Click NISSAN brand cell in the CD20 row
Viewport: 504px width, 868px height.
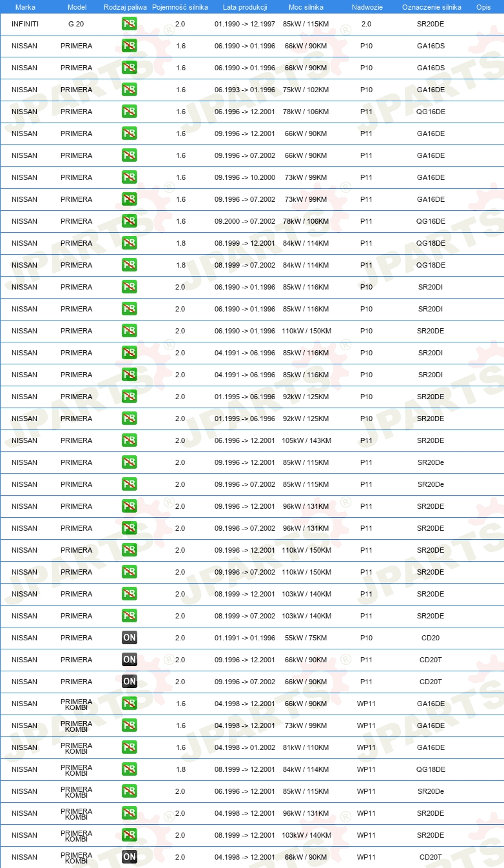pos(24,638)
